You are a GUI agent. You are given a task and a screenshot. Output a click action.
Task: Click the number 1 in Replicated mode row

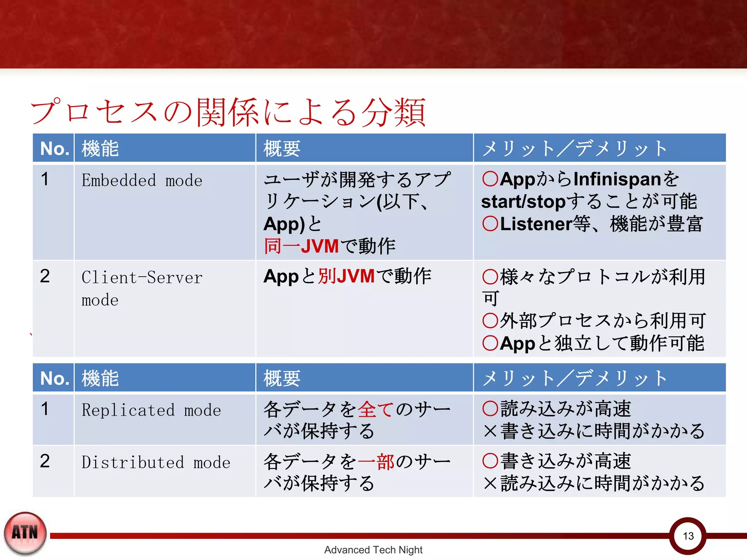[44, 409]
